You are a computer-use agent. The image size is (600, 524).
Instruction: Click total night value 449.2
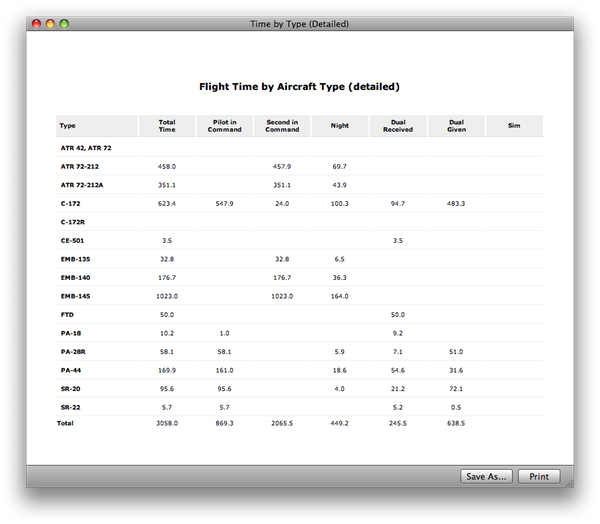click(x=339, y=423)
